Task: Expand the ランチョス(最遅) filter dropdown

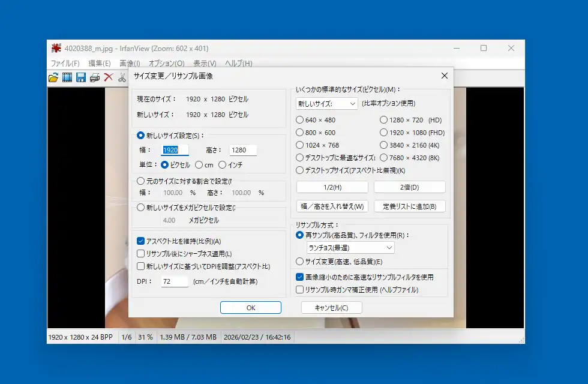Action: [x=350, y=248]
